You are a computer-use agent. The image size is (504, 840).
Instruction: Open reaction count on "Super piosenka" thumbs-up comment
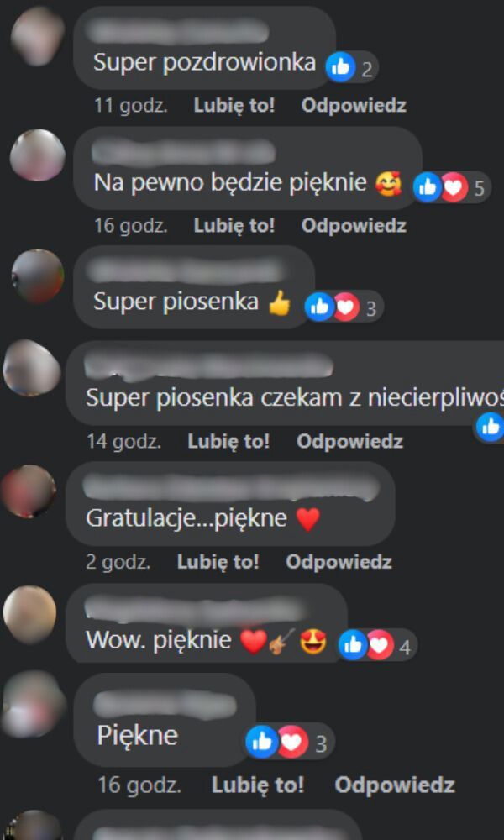[344, 307]
